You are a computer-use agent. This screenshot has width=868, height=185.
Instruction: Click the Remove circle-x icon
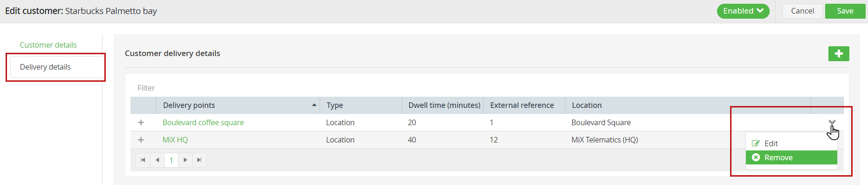tap(756, 157)
